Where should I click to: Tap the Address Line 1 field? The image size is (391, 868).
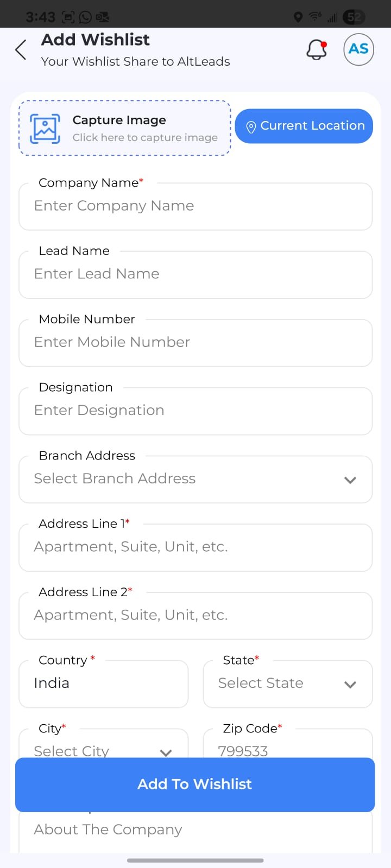195,547
